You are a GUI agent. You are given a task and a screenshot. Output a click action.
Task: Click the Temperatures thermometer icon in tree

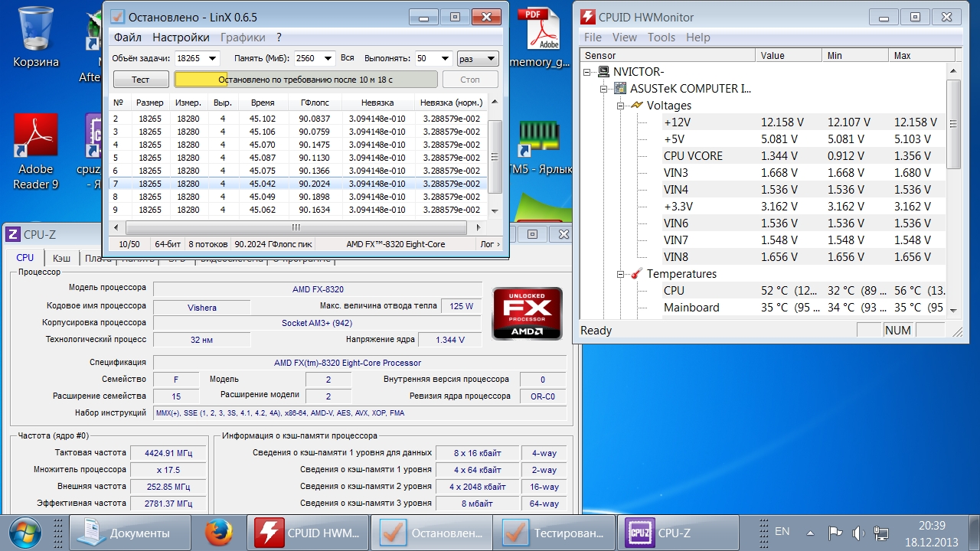click(x=637, y=274)
